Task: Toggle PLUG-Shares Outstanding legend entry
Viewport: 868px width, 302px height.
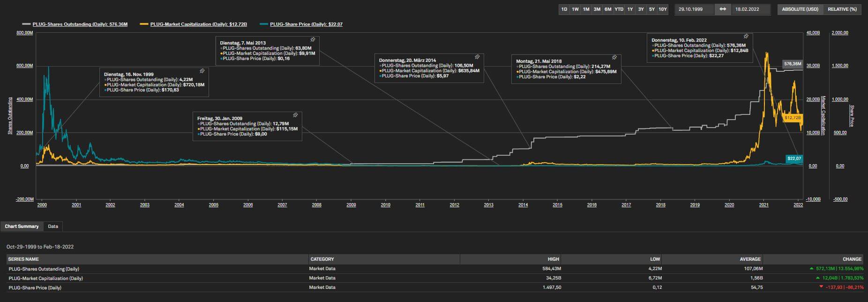Action: 80,24
